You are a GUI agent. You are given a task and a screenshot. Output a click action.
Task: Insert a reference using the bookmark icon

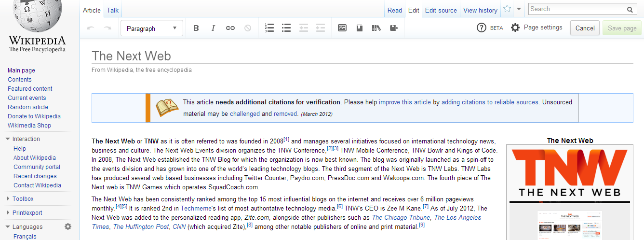(359, 28)
